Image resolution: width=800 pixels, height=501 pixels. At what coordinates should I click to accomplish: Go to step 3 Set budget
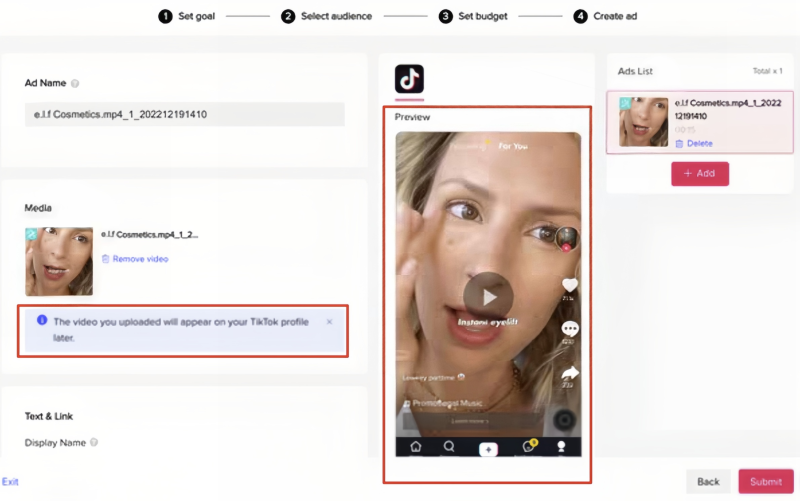tap(473, 16)
